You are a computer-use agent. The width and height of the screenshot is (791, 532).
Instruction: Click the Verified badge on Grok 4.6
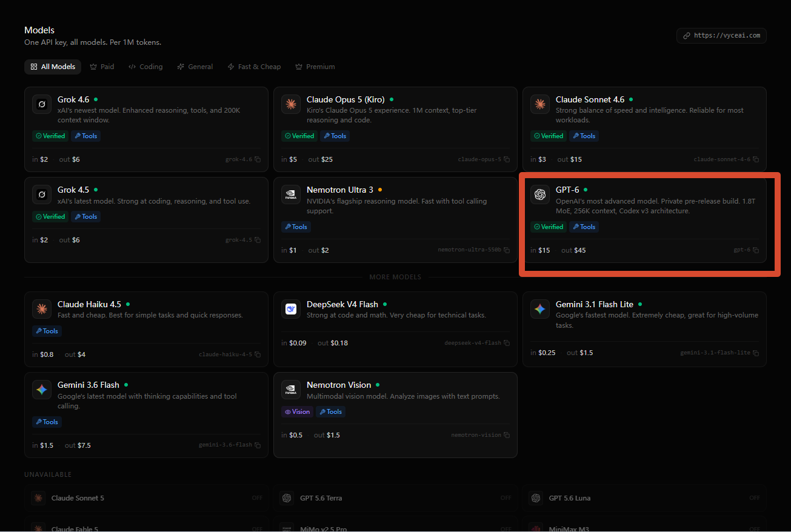[x=50, y=136]
